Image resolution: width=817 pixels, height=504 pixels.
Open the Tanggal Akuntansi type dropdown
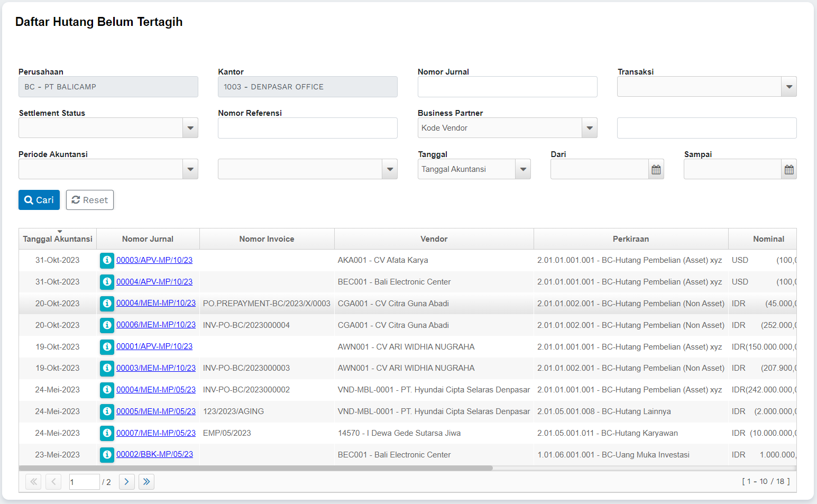click(522, 170)
